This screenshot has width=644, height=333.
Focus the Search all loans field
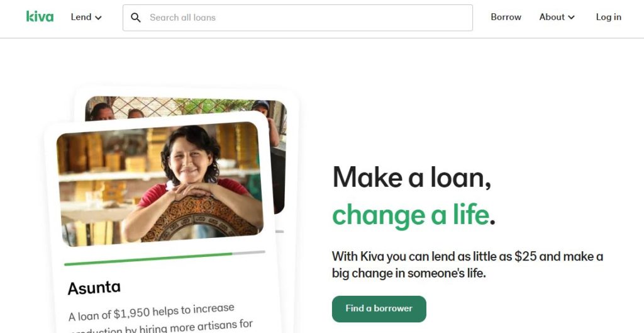pyautogui.click(x=297, y=18)
